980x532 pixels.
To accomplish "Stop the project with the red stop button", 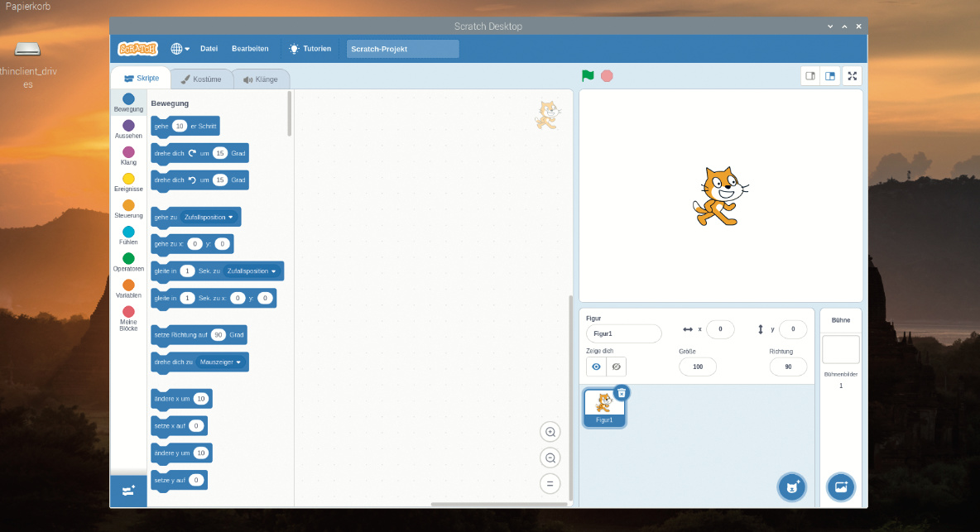I will (607, 75).
